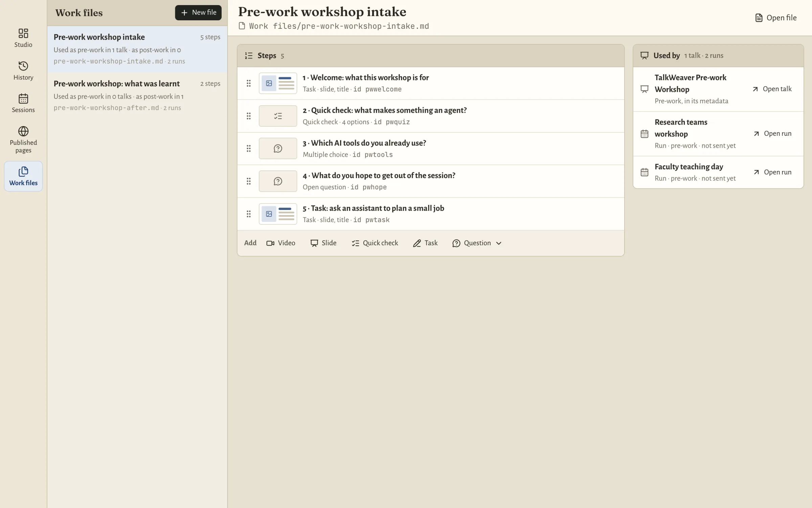Click Open file in the header

(776, 18)
